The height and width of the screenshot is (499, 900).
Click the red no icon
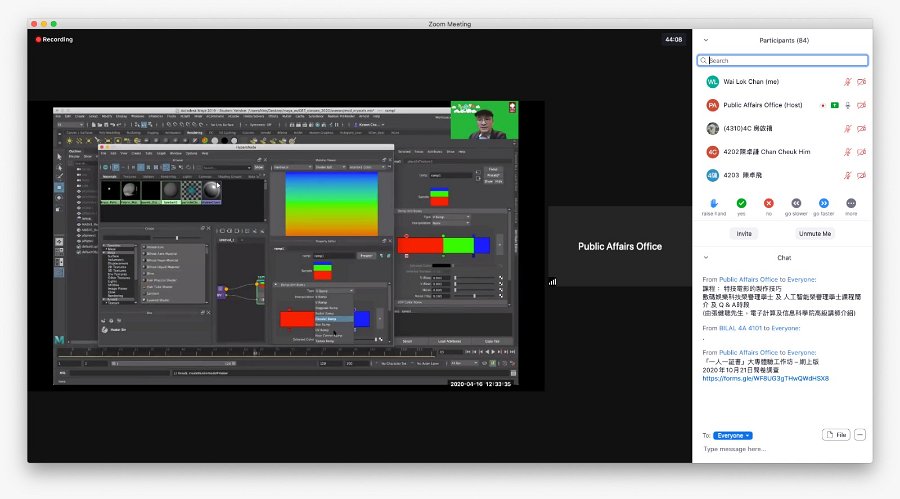click(x=769, y=203)
